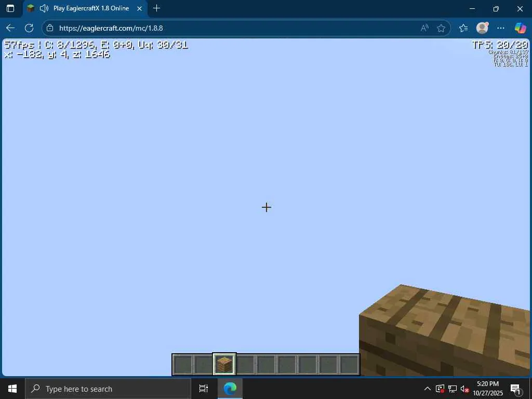Open the Copilot sidebar icon
The image size is (532, 399).
[x=520, y=28]
